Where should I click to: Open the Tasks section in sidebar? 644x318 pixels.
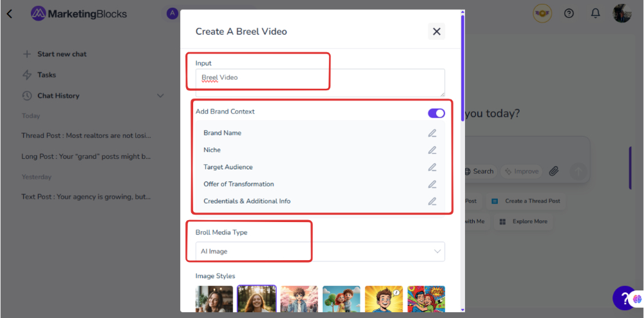point(46,75)
